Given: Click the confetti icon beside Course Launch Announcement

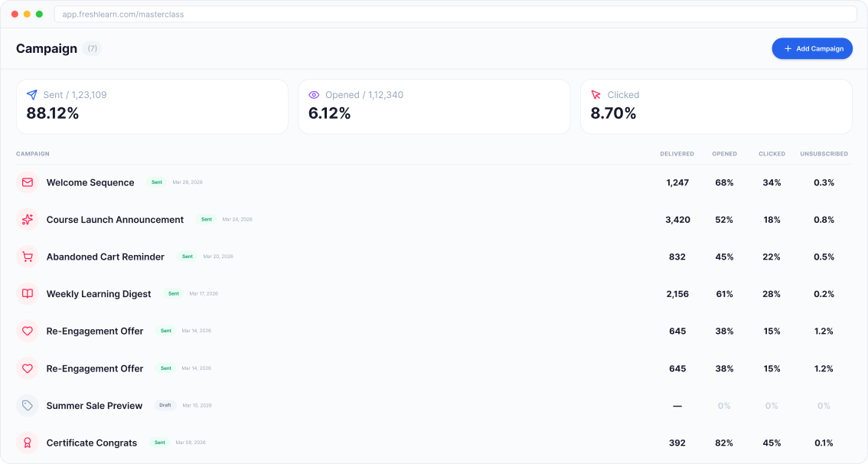Looking at the screenshot, I should coord(28,220).
